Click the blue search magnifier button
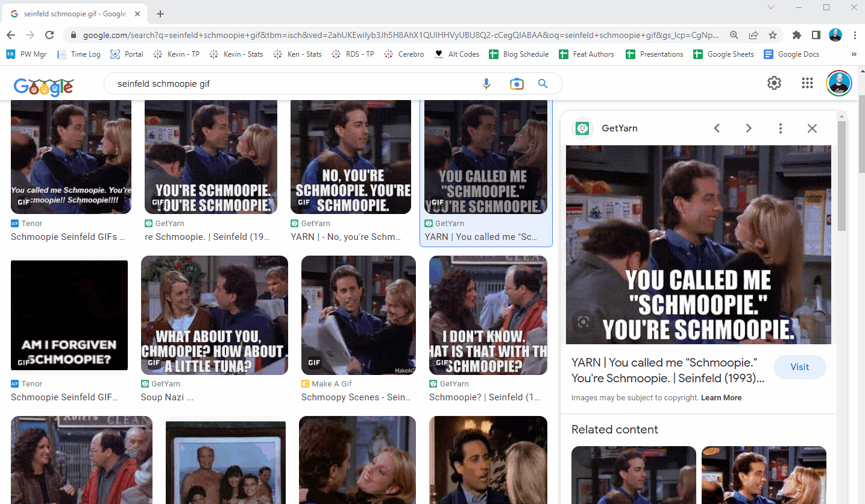 pos(543,84)
